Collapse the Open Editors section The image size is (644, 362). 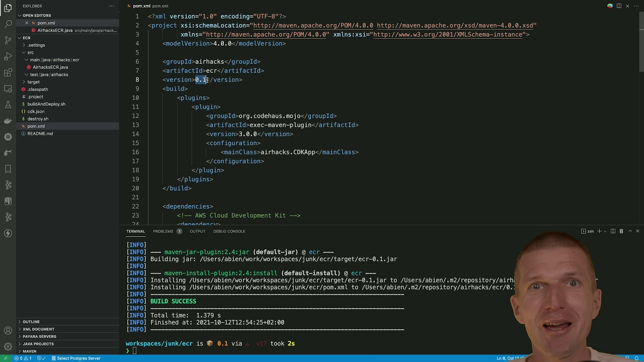(x=37, y=16)
